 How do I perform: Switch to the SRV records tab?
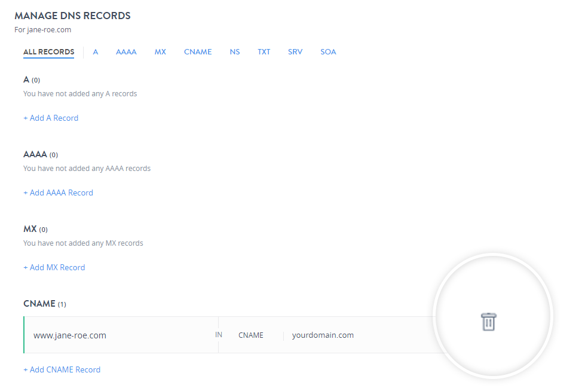click(x=295, y=52)
